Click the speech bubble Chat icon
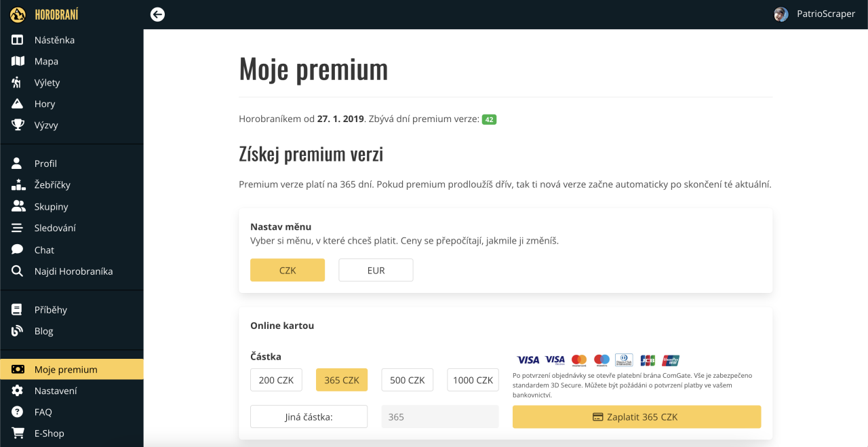 point(18,250)
